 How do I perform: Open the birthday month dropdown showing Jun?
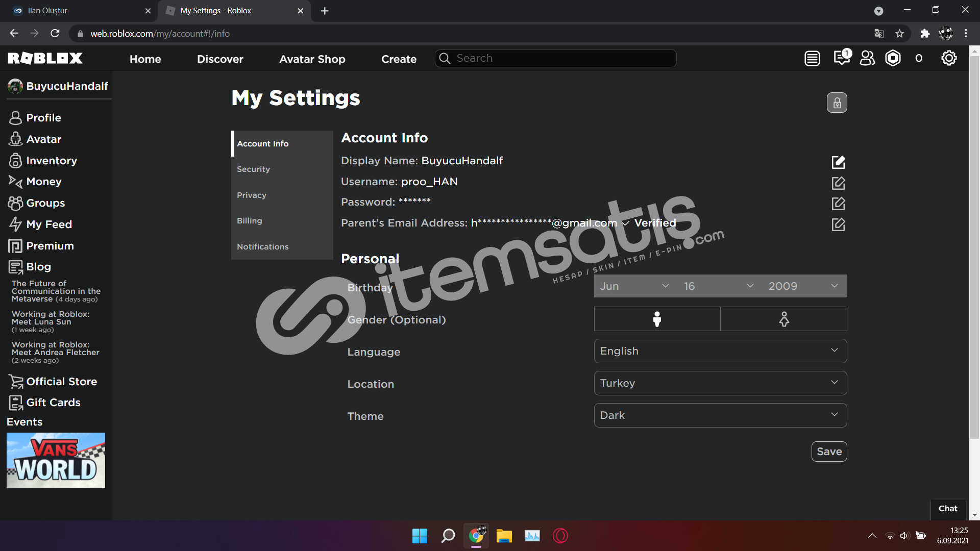pos(635,286)
